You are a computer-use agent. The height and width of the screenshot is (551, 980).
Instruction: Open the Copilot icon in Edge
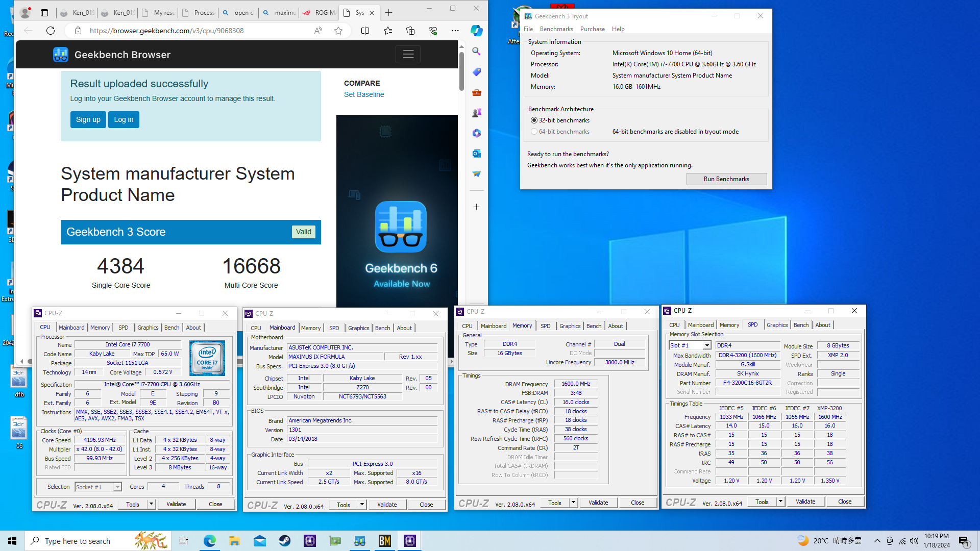click(476, 31)
